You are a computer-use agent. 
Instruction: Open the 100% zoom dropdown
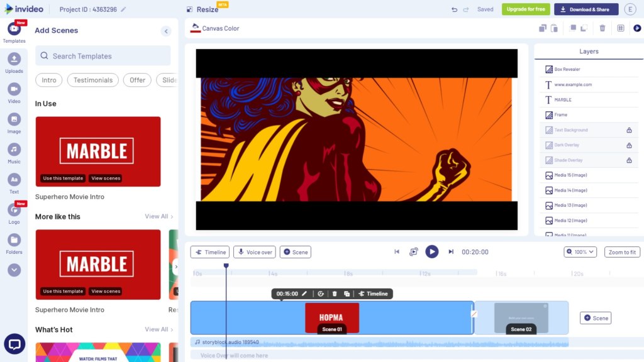pos(580,252)
